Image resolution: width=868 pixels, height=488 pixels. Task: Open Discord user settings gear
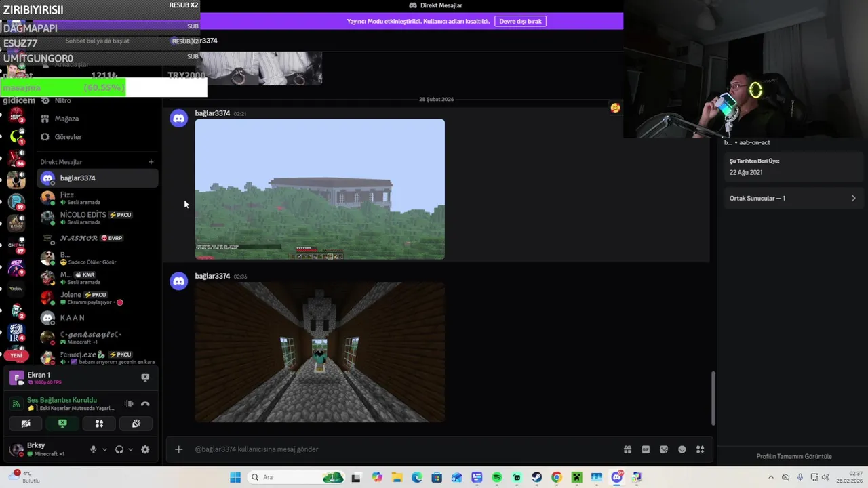click(x=145, y=449)
